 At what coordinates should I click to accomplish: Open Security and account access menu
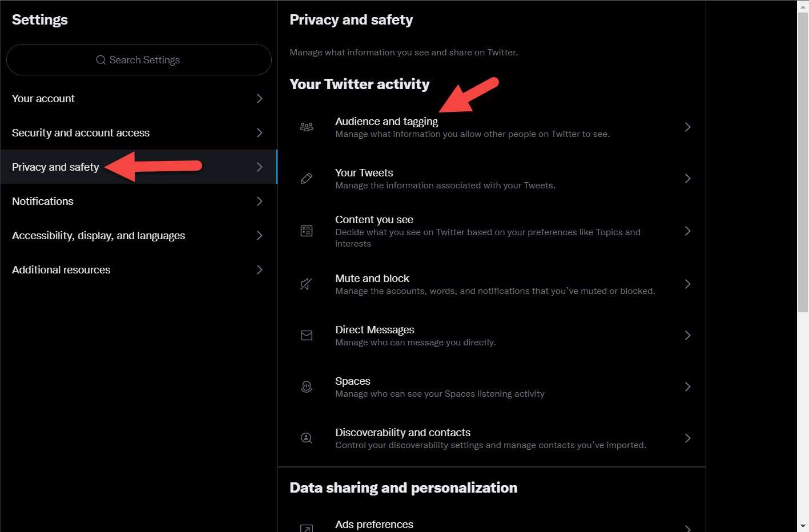[81, 133]
